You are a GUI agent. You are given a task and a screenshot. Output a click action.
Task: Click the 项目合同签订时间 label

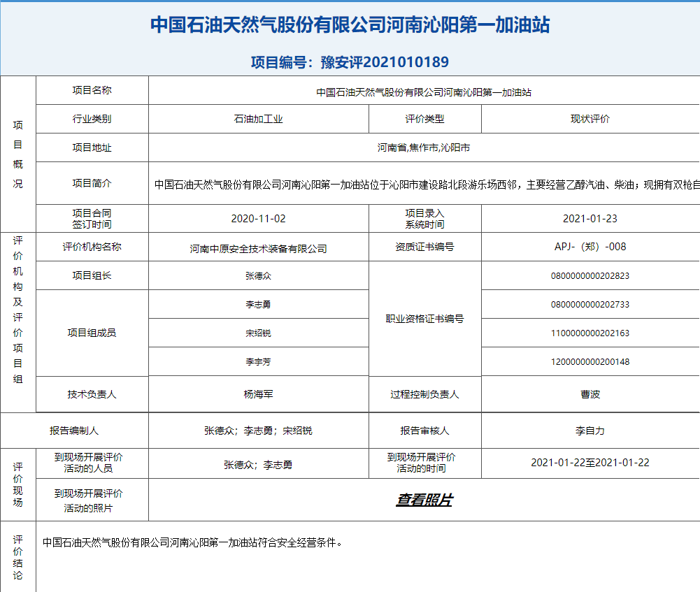92,219
